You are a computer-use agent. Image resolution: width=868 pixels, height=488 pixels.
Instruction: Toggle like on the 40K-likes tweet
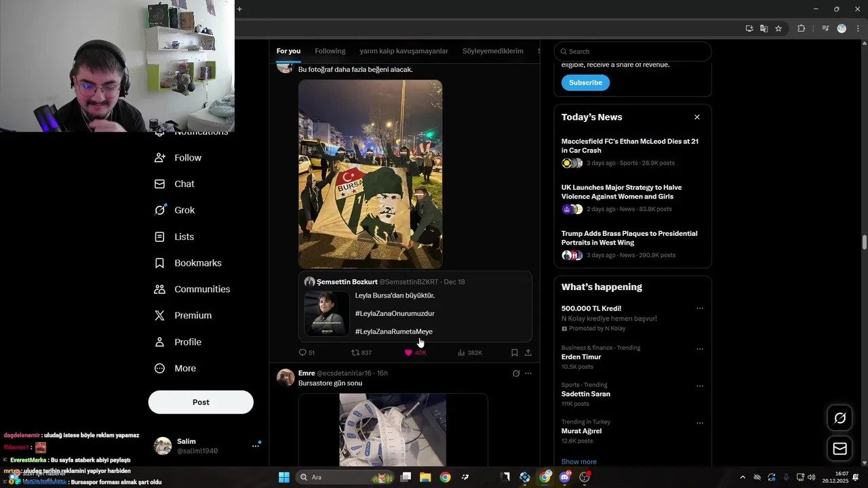click(x=415, y=352)
